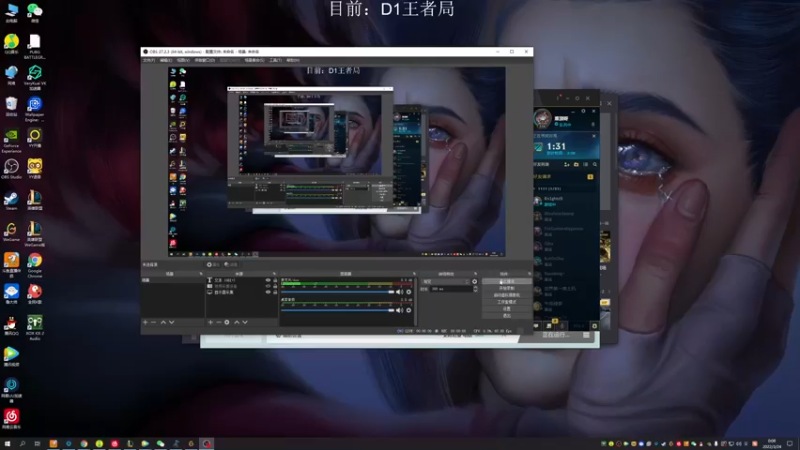Toggle lock on second source row
Viewport: 800px width, 450px height.
click(275, 286)
